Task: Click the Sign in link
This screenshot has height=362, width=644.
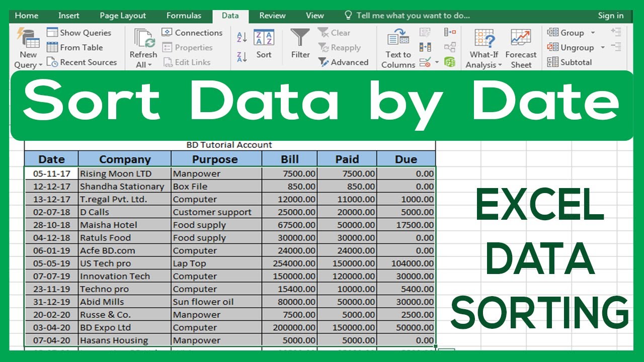Action: pyautogui.click(x=611, y=16)
